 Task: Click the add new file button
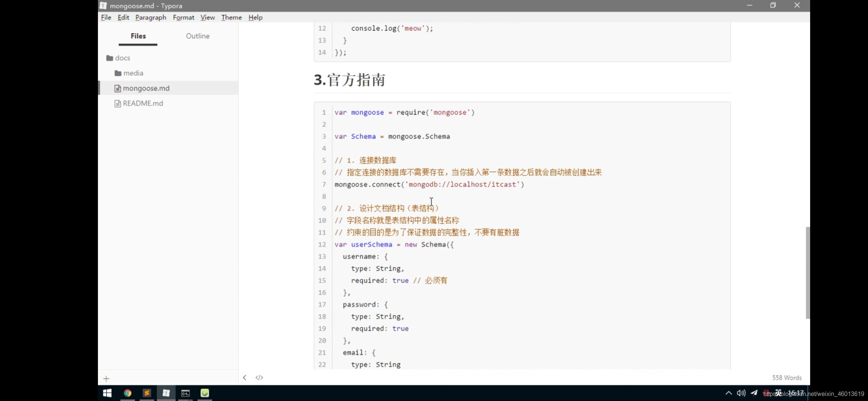106,378
